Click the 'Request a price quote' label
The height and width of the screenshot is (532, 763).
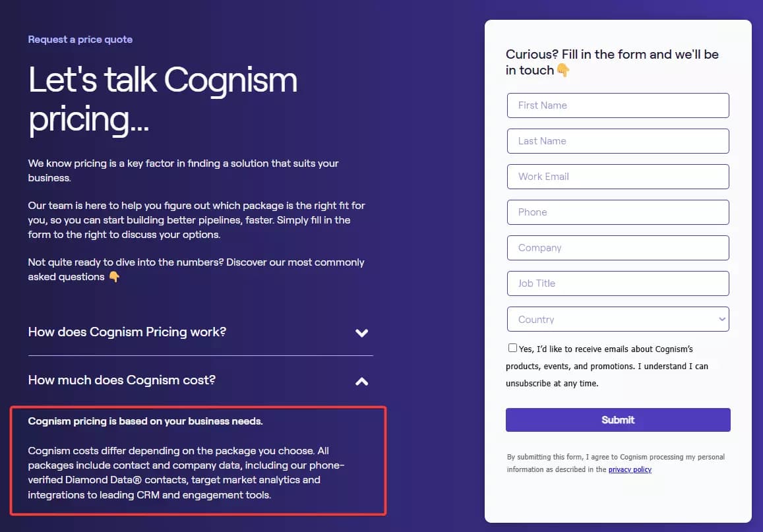(80, 40)
